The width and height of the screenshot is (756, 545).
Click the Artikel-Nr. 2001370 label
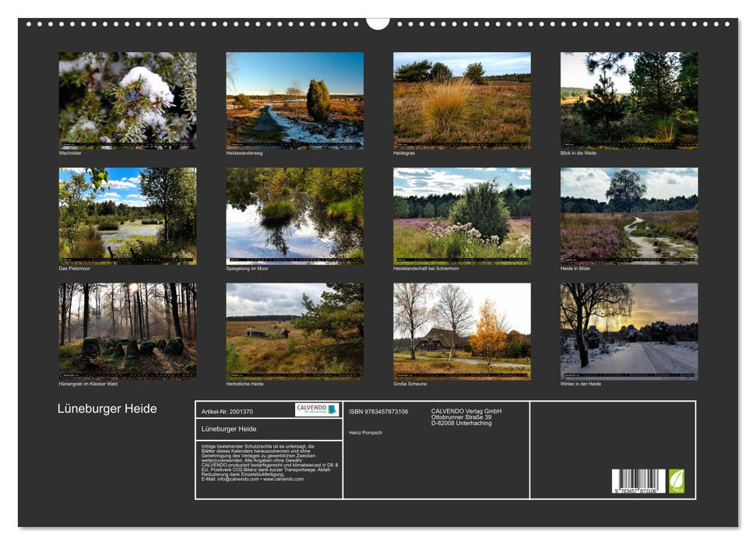click(x=227, y=412)
